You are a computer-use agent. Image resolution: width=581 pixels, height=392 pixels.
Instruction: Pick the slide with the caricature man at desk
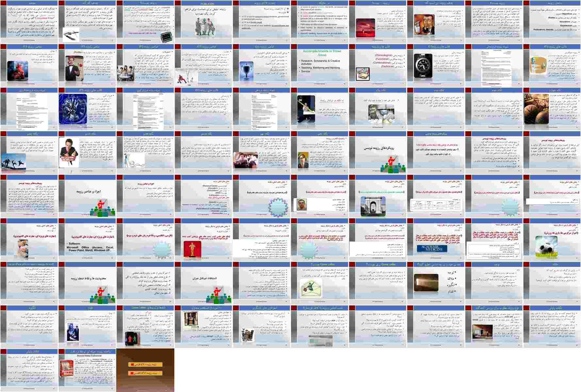click(436, 22)
